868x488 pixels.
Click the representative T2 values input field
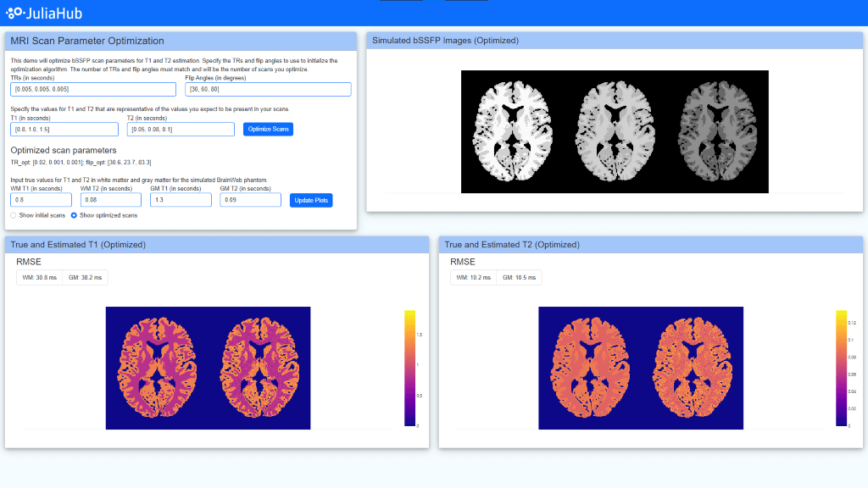[181, 129]
